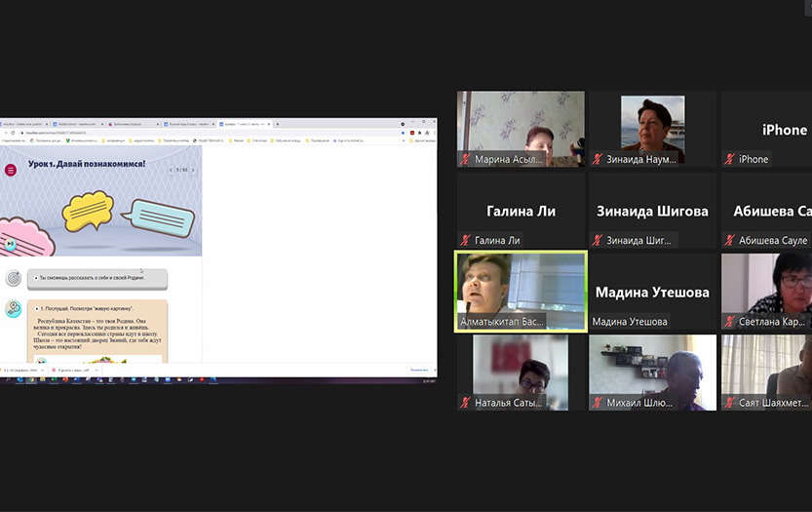Open the red hamburger menu in the lesson
Viewport: 812px width, 512px height.
point(11,170)
